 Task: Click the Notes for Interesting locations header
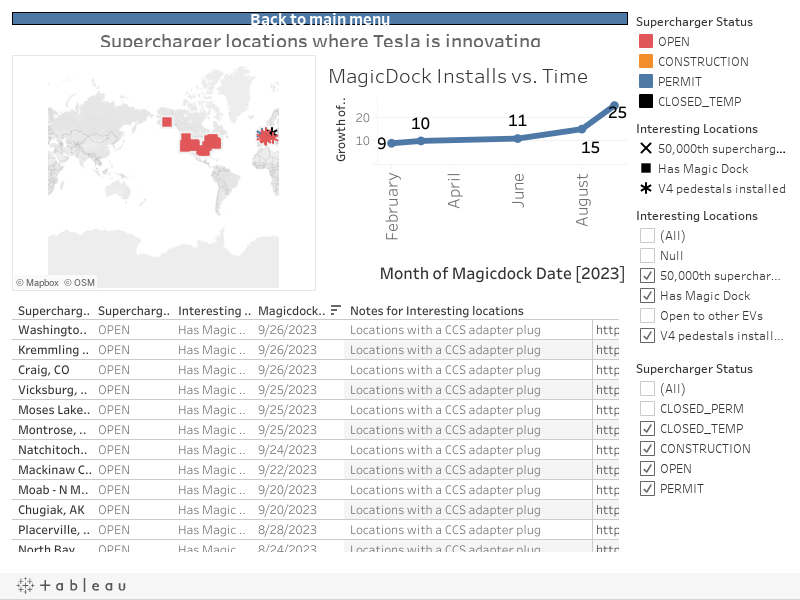coord(437,311)
